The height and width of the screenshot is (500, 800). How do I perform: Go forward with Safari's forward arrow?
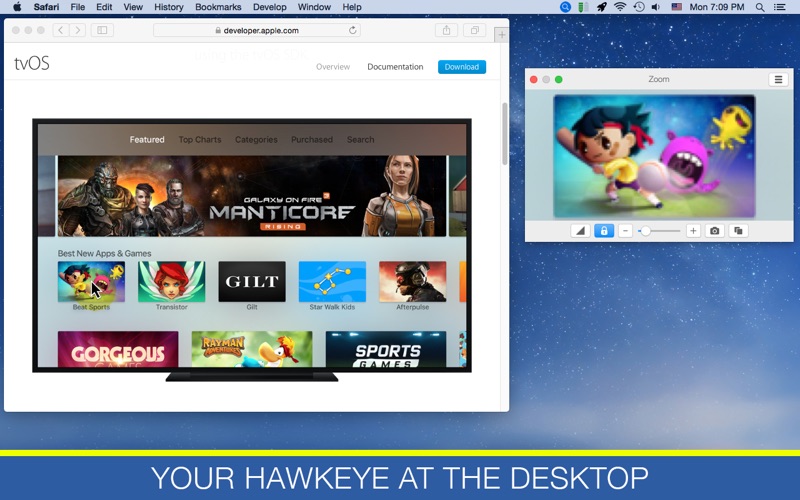pos(78,30)
